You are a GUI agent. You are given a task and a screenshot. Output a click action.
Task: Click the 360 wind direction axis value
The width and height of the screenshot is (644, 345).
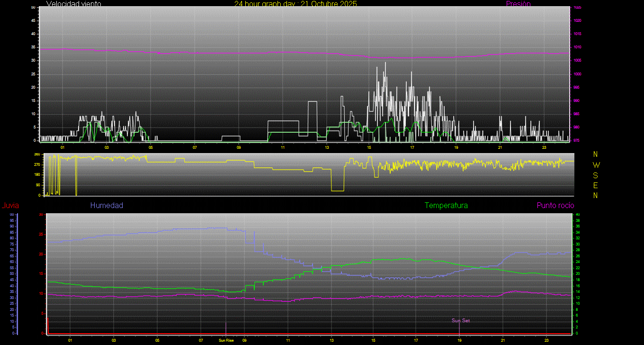(x=37, y=154)
